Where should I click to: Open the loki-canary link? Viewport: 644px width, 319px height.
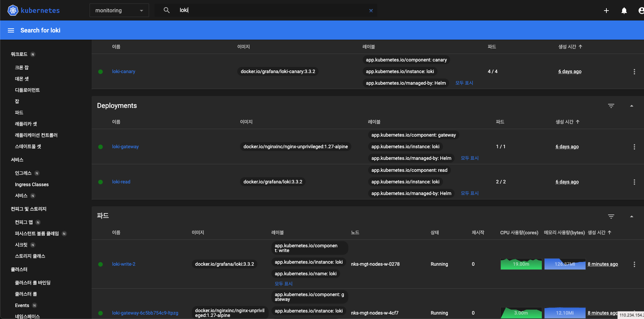pyautogui.click(x=123, y=71)
